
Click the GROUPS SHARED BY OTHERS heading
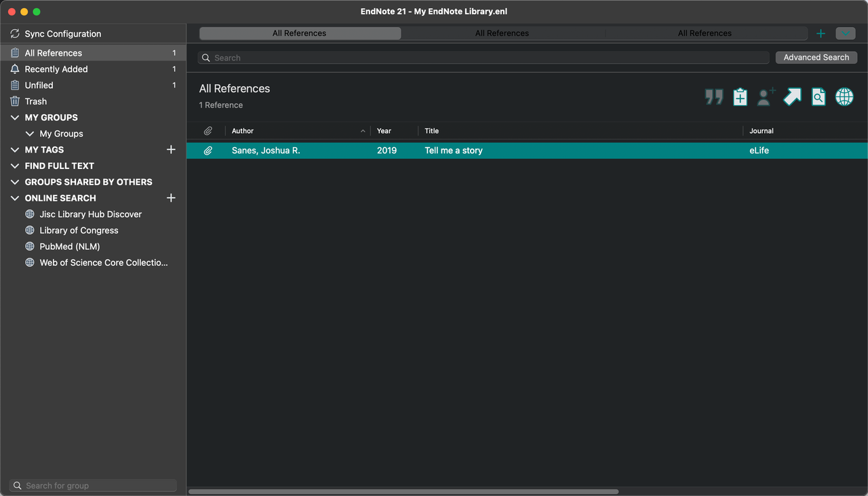pos(89,182)
